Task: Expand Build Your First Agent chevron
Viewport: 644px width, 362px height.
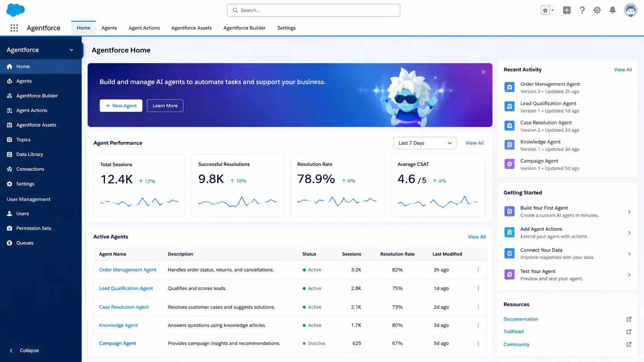Action: [629, 212]
